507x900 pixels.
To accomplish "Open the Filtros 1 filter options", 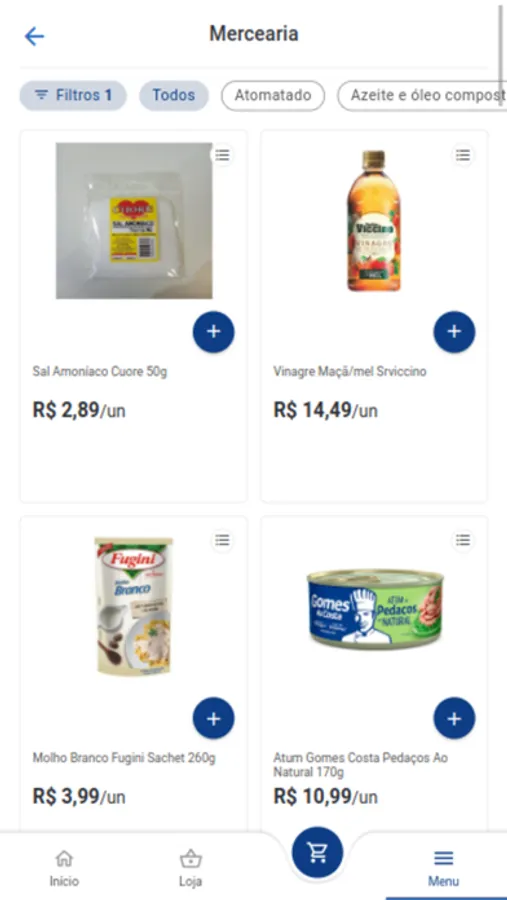I will point(73,95).
